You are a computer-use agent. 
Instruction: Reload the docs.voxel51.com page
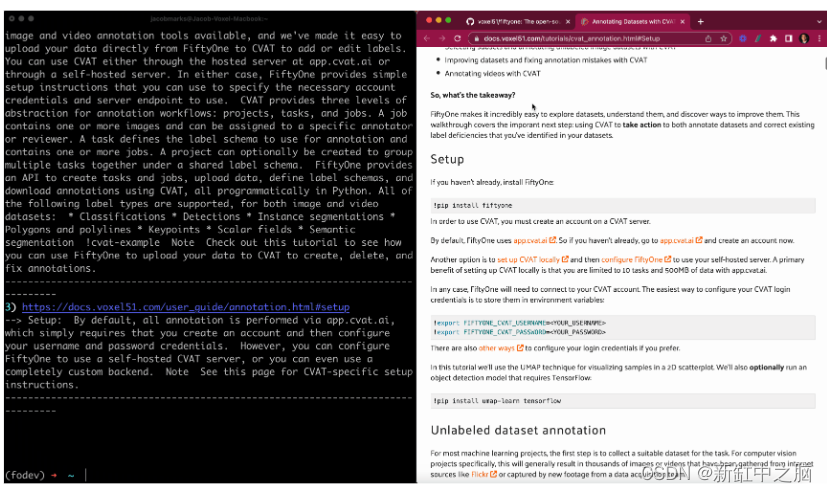[x=457, y=38]
